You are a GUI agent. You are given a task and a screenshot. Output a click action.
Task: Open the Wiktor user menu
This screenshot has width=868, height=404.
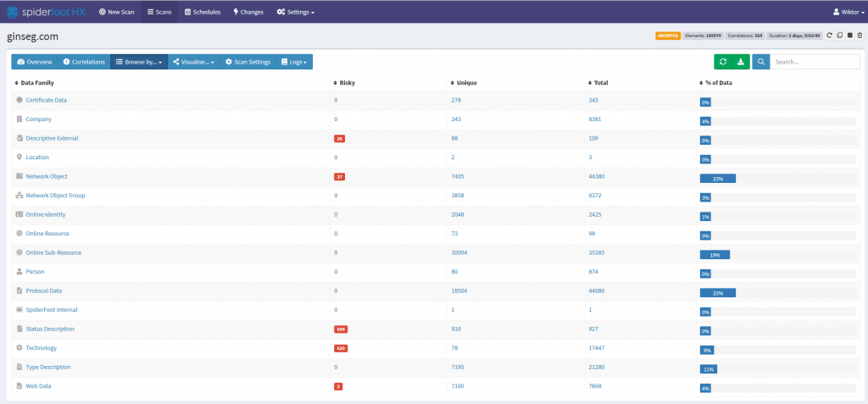pyautogui.click(x=847, y=12)
